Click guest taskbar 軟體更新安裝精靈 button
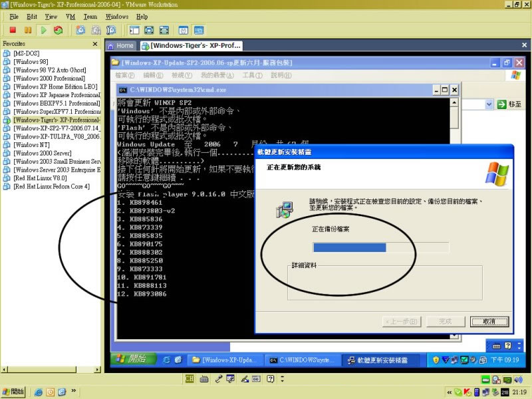532x399 pixels. [x=380, y=360]
